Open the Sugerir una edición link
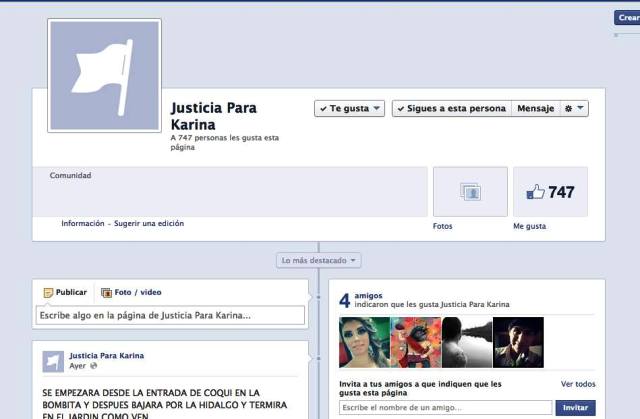The width and height of the screenshot is (640, 419). click(x=149, y=223)
